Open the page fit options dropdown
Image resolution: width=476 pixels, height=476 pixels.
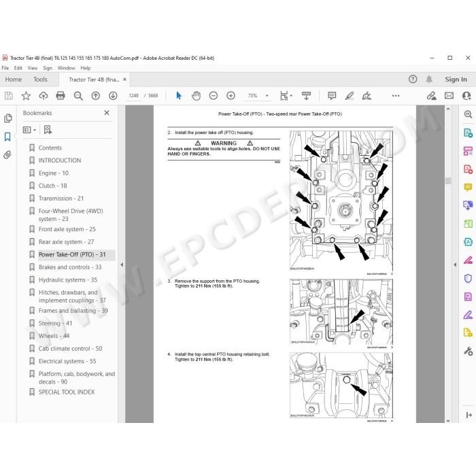286,96
